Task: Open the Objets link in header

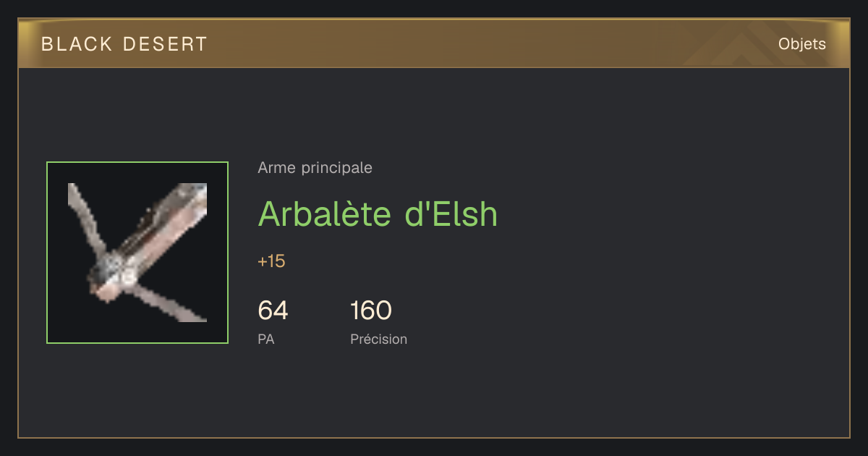Action: (801, 44)
